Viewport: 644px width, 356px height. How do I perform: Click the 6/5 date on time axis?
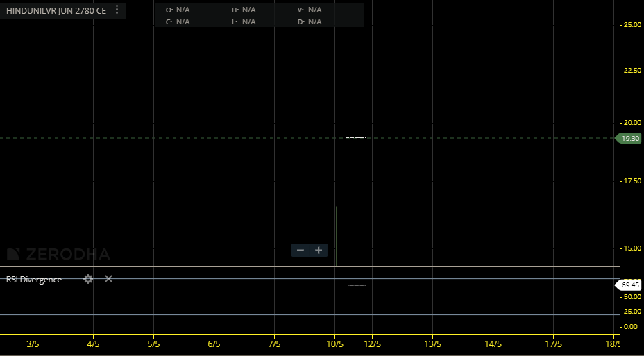coord(214,344)
